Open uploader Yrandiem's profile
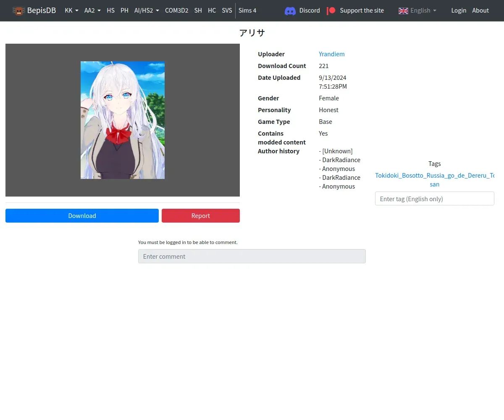The width and height of the screenshot is (504, 420). (x=332, y=54)
